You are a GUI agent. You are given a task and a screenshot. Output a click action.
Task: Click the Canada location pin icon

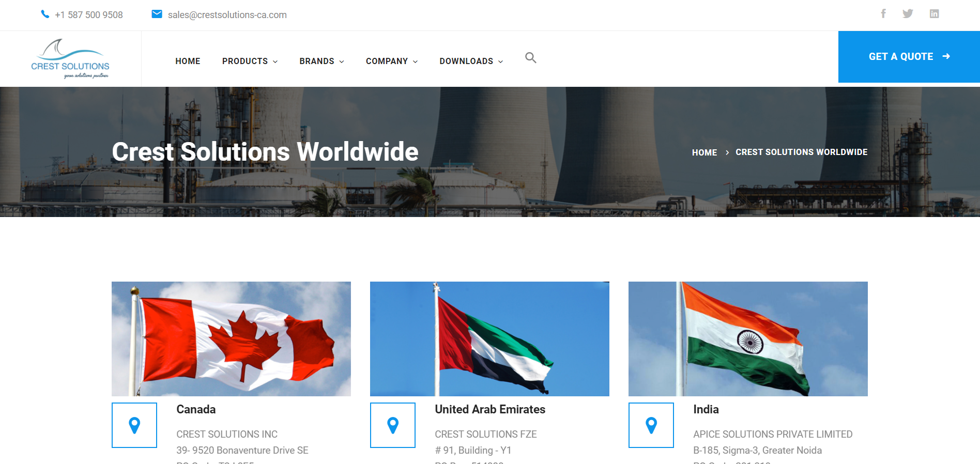click(134, 425)
